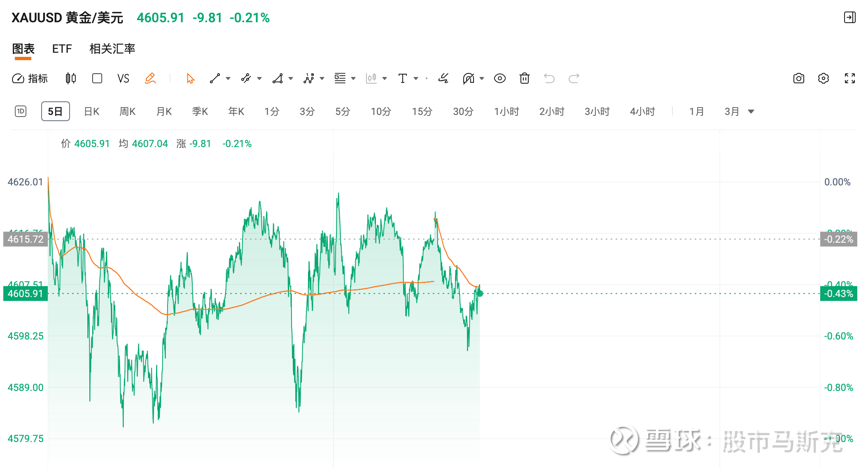This screenshot has width=868, height=468.
Task: Switch to the ETF tab
Action: pyautogui.click(x=62, y=49)
